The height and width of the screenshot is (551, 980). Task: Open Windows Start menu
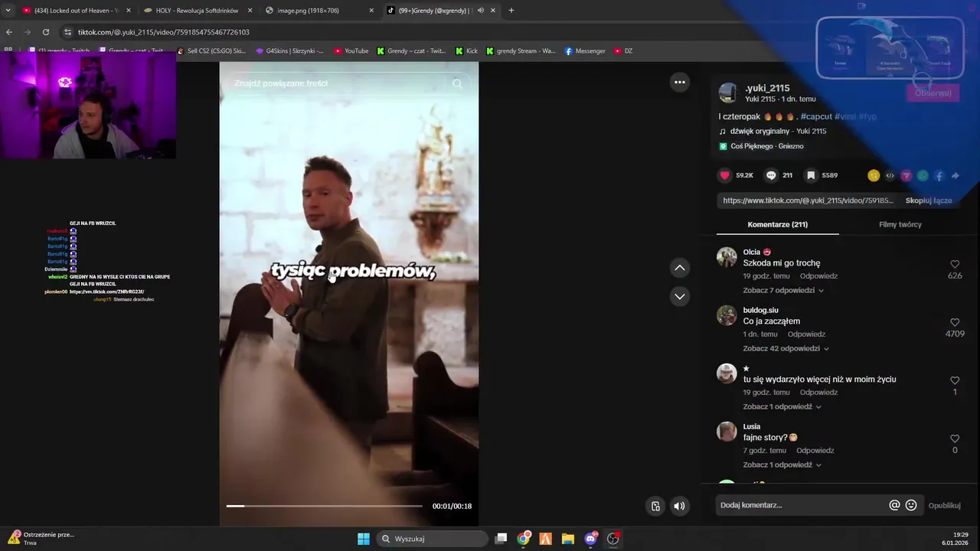pyautogui.click(x=364, y=539)
